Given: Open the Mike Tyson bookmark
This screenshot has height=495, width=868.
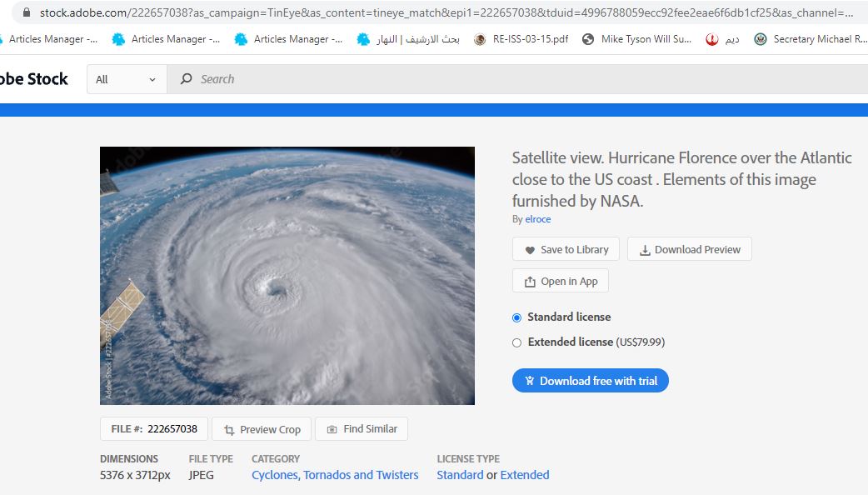Looking at the screenshot, I should point(637,39).
